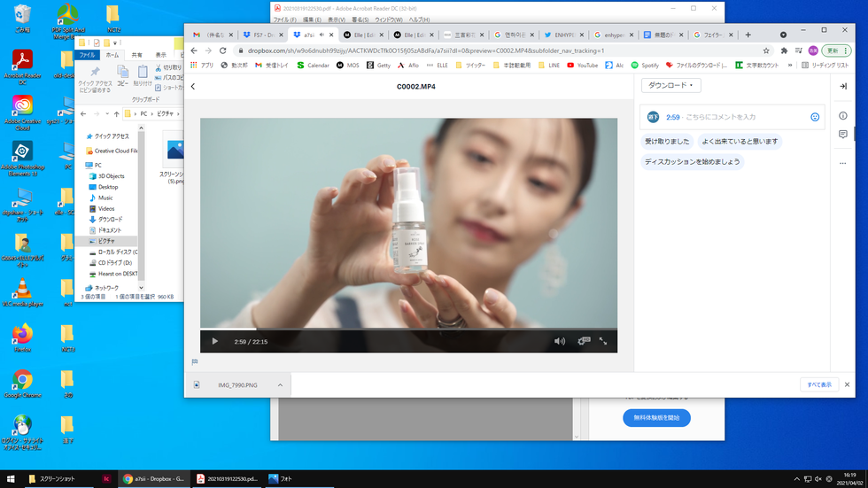This screenshot has height=488, width=868.
Task: Open Chrome extensions puzzle icon
Action: pos(784,50)
